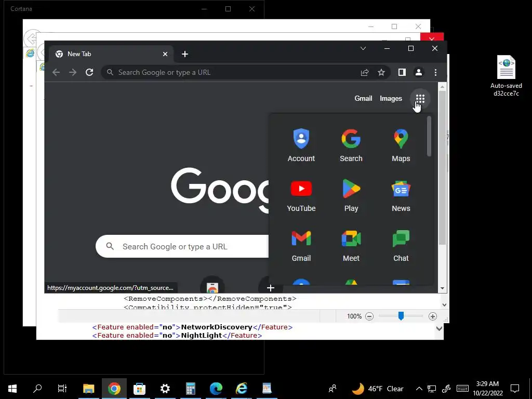Click the down arrow in the XML document window
Screen dimensions: 532x399
(x=445, y=304)
